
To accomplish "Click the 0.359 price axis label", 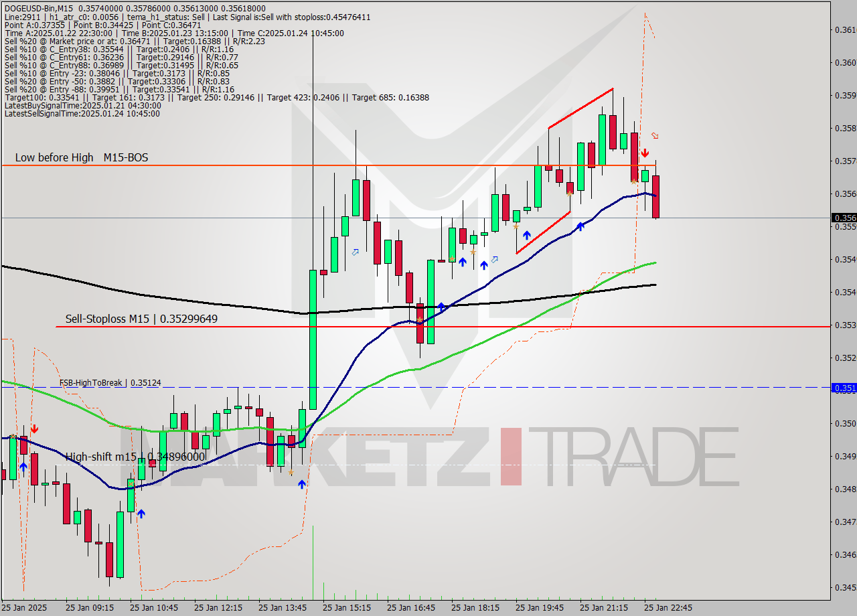I will 845,95.
